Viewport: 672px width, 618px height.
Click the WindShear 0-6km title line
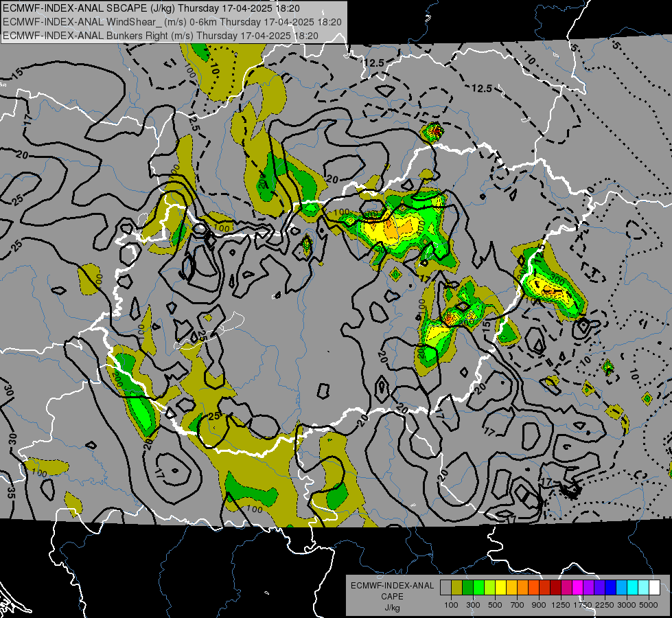(x=172, y=22)
